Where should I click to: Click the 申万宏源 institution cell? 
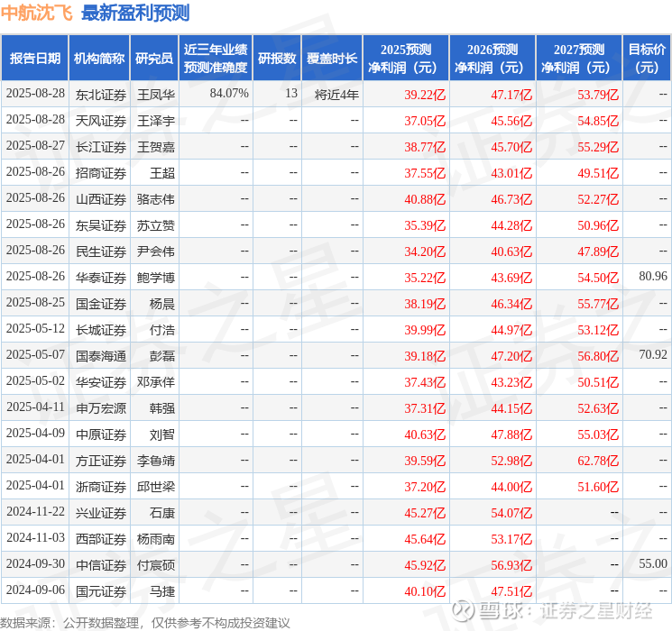point(101,408)
